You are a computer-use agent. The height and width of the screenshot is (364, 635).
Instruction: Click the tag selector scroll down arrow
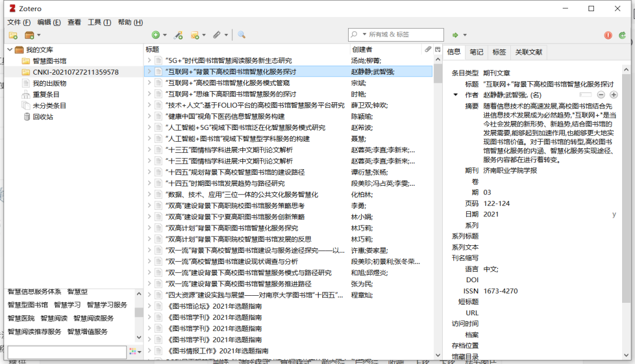click(x=139, y=337)
